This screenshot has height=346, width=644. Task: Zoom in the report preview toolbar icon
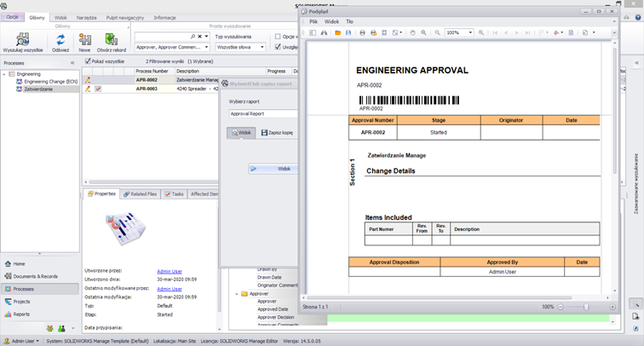click(481, 32)
